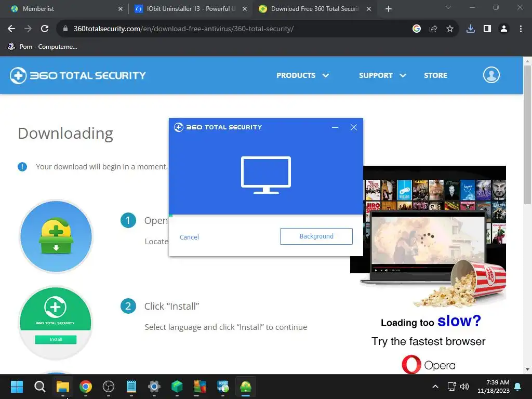
Task: Click the "Click Install" step 2 text
Action: tap(171, 307)
